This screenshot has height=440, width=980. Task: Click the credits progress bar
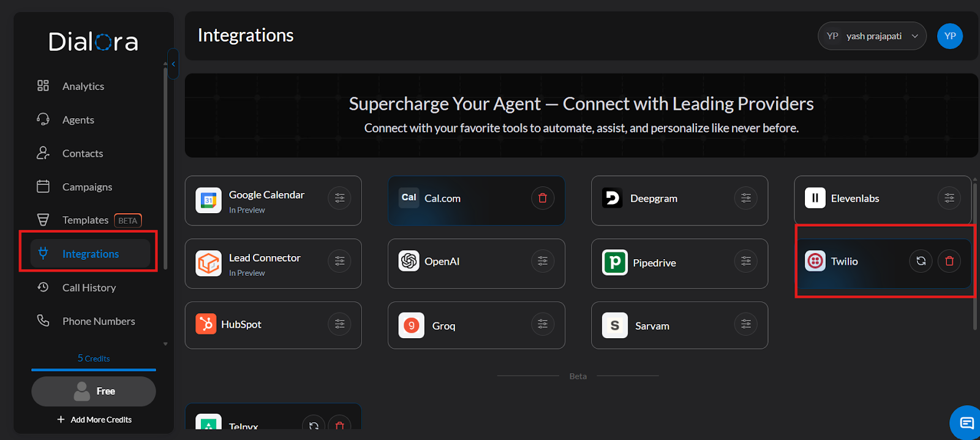click(94, 370)
